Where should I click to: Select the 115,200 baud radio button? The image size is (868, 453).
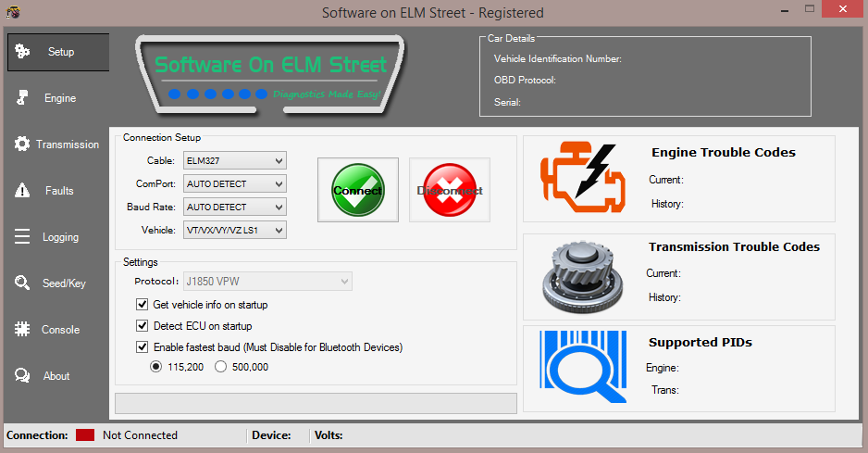(156, 367)
